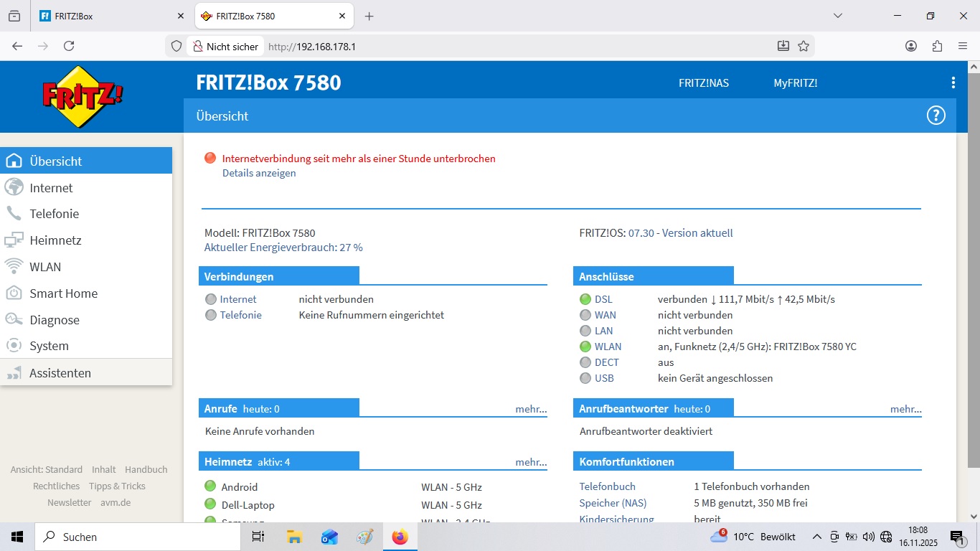Click the Internet link under Verbindungen
This screenshot has width=980, height=551.
(238, 299)
